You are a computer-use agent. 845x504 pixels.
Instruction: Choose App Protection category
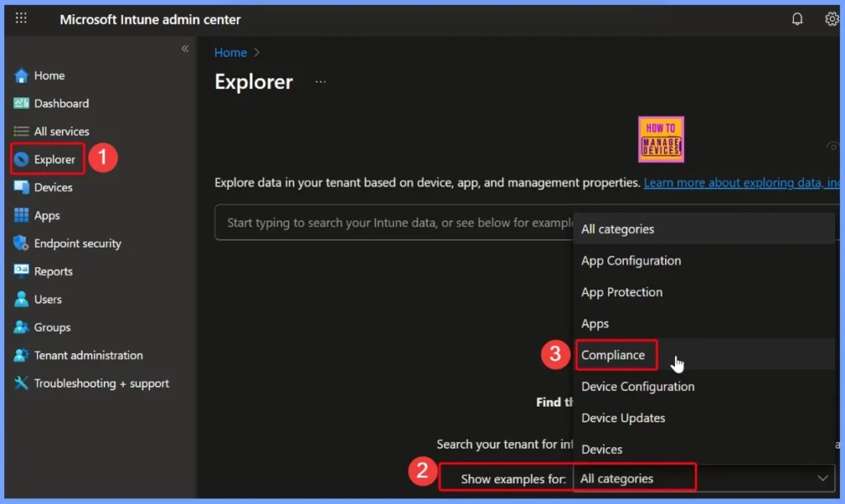(704, 292)
